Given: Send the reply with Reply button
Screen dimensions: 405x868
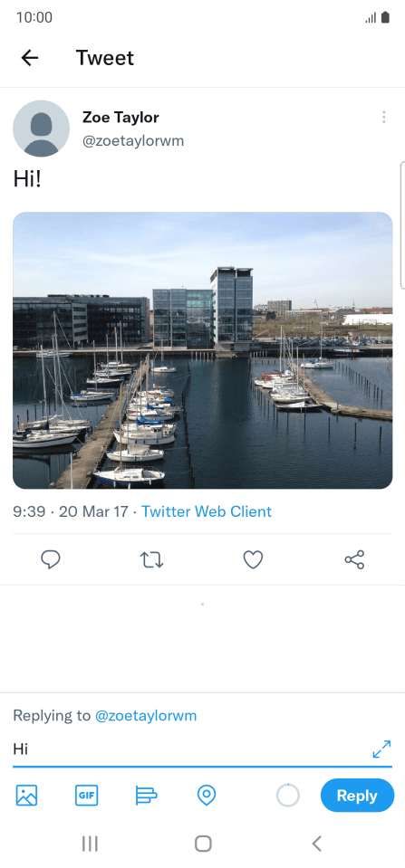Looking at the screenshot, I should pyautogui.click(x=357, y=796).
